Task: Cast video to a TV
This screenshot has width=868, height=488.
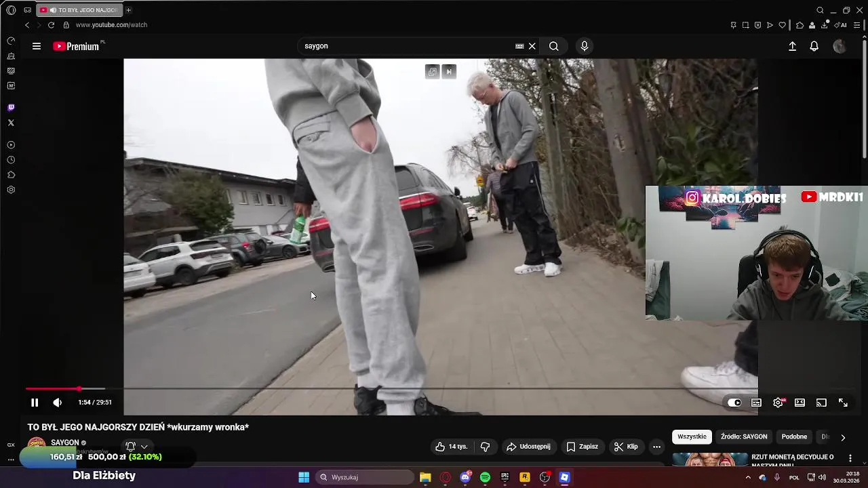Action: click(x=821, y=403)
